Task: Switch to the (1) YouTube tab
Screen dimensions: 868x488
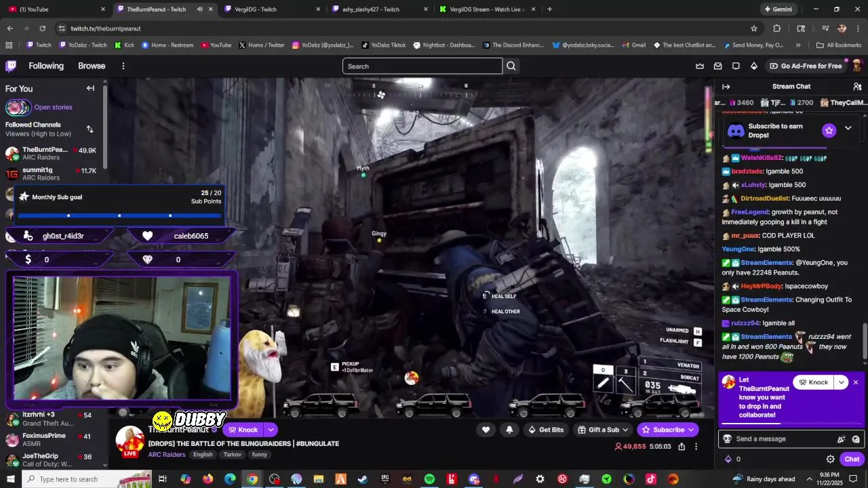Action: tap(56, 9)
